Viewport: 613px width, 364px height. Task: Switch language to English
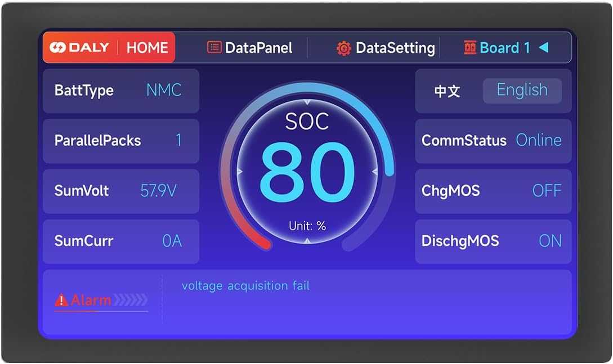pyautogui.click(x=522, y=90)
